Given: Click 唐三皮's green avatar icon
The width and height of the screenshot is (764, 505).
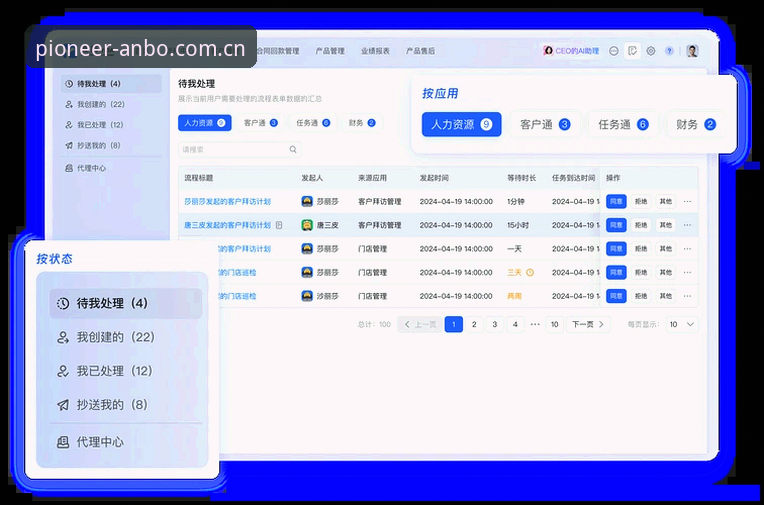Looking at the screenshot, I should [x=307, y=225].
